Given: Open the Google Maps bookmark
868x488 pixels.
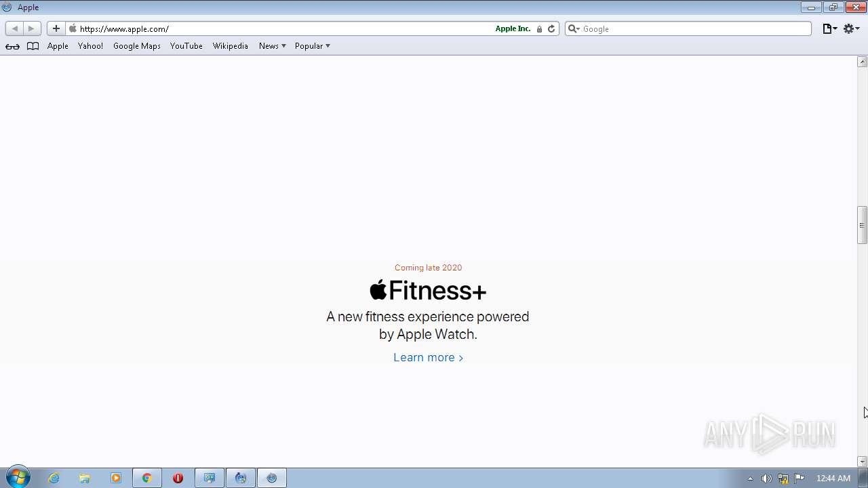Looking at the screenshot, I should 137,46.
